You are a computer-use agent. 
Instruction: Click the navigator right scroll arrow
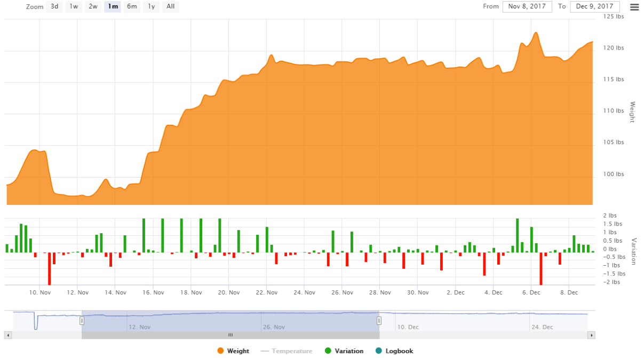coord(591,335)
